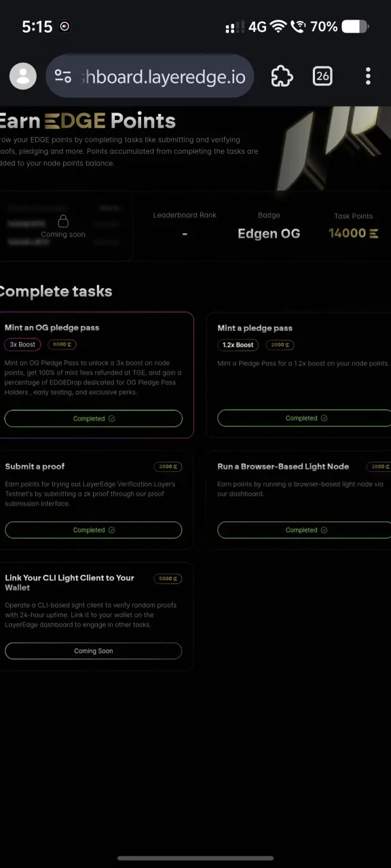Tap the site settings icon in address bar
The width and height of the screenshot is (391, 868).
click(x=63, y=76)
